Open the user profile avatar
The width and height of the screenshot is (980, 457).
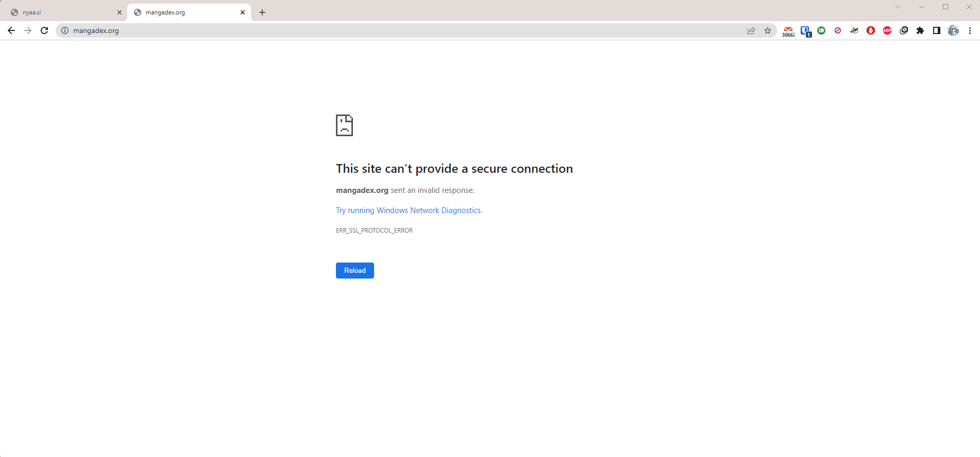tap(953, 31)
